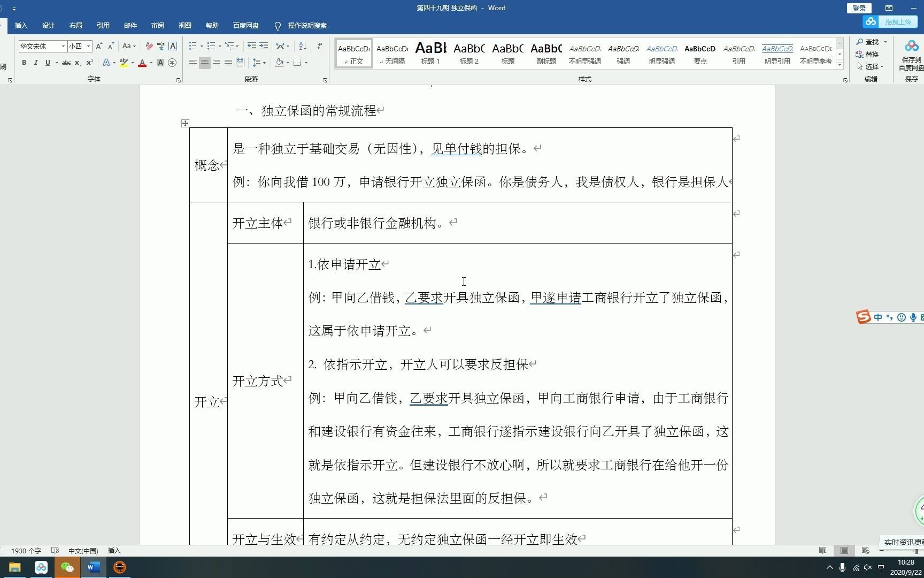Toggle underline formatting
The image size is (924, 578).
pos(48,63)
